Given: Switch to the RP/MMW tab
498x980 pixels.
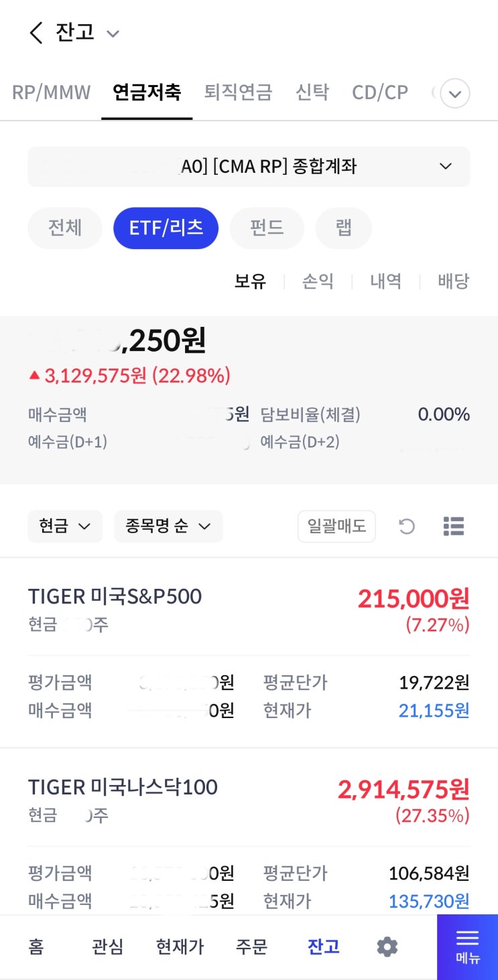Looking at the screenshot, I should (52, 92).
